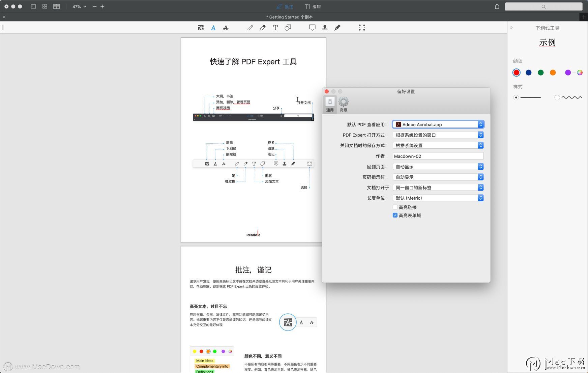Select the Stamp tool
The image size is (588, 373).
[325, 28]
